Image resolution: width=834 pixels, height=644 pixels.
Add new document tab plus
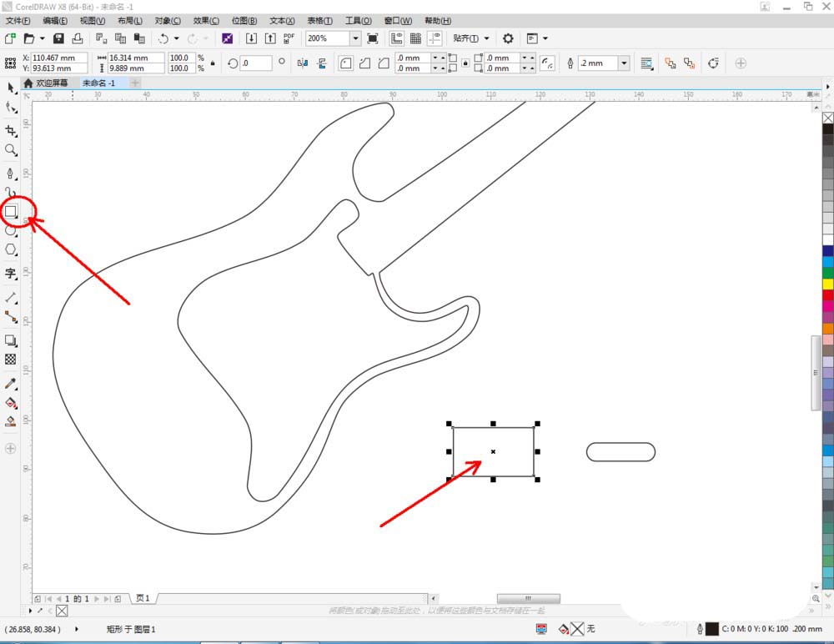click(x=135, y=83)
